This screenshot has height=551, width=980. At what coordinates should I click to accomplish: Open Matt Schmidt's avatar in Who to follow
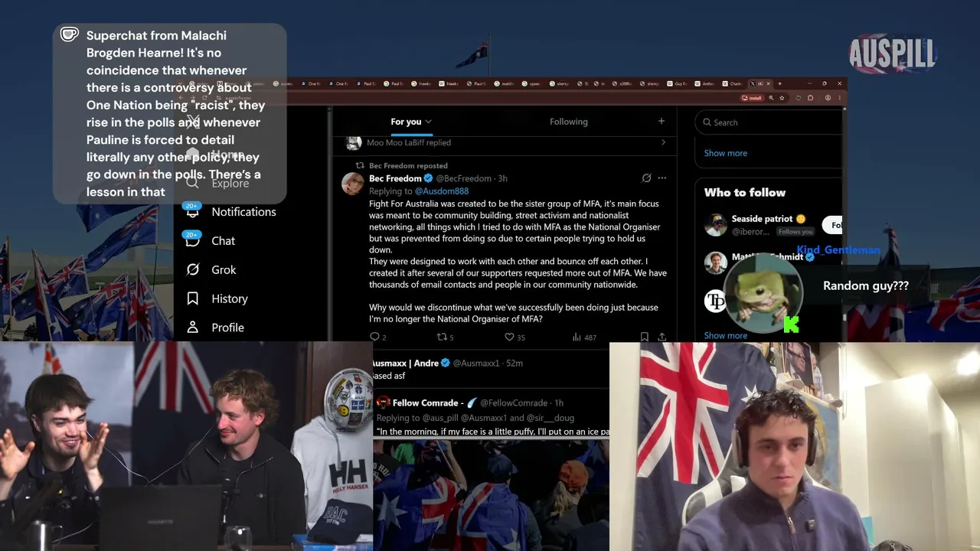pos(715,262)
